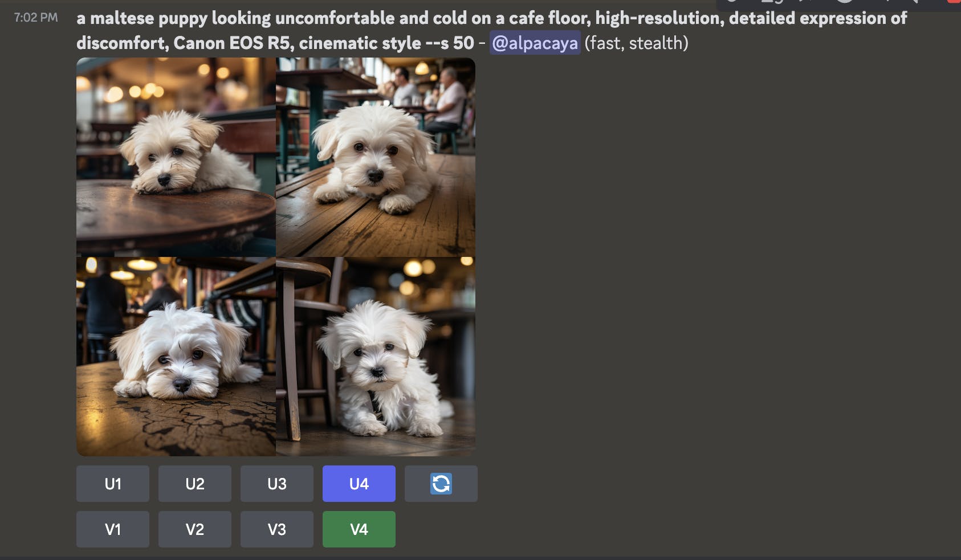This screenshot has width=961, height=560.
Task: Open the top-left puppy on round table image
Action: click(176, 157)
